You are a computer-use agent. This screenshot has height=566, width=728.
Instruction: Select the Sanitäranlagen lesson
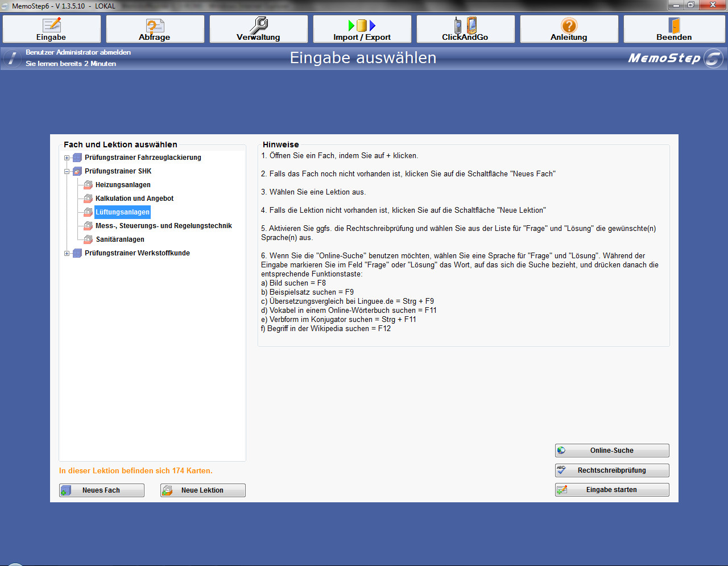click(x=120, y=239)
